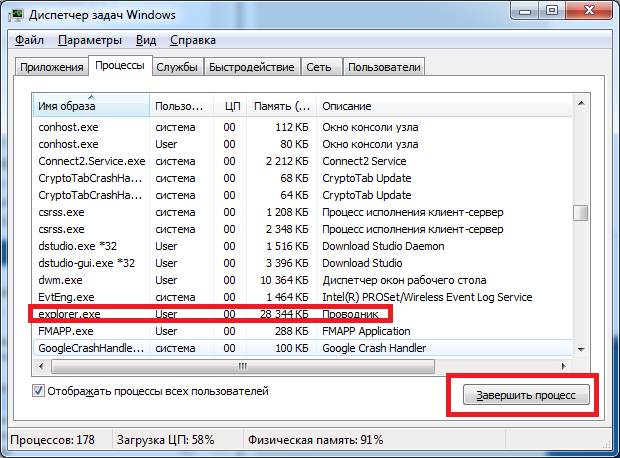Select dstudio.exe *32 process
Screen dimensions: 620x458
click(x=303, y=246)
